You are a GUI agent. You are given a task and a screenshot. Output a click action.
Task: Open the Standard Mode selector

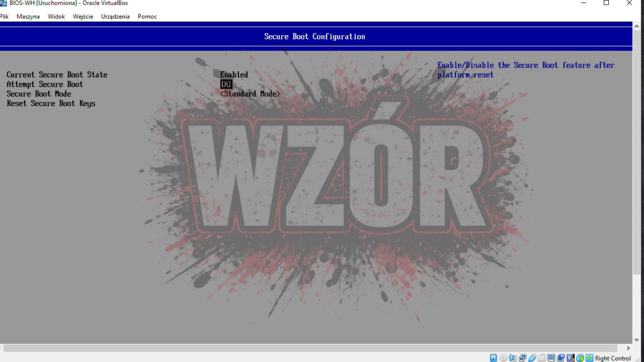tap(250, 94)
